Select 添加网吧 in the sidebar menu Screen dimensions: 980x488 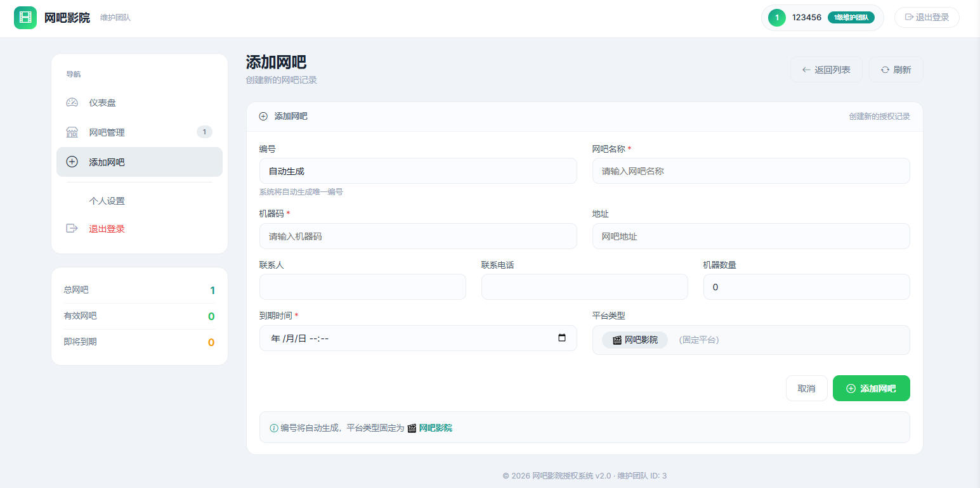coord(140,162)
